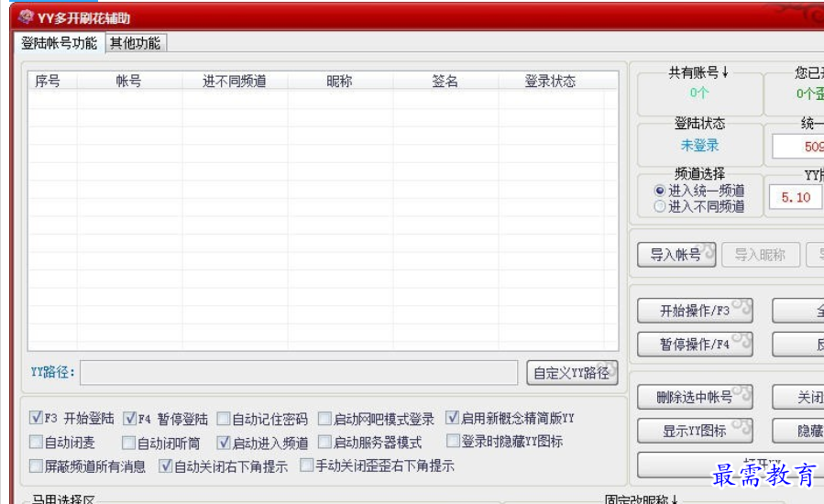This screenshot has height=504, width=824.
Task: Uncheck 启用新概念精简版YY option
Action: point(452,417)
